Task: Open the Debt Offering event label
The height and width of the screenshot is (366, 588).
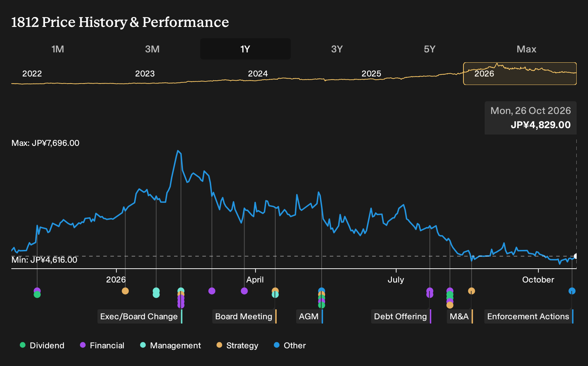Action: (x=401, y=316)
